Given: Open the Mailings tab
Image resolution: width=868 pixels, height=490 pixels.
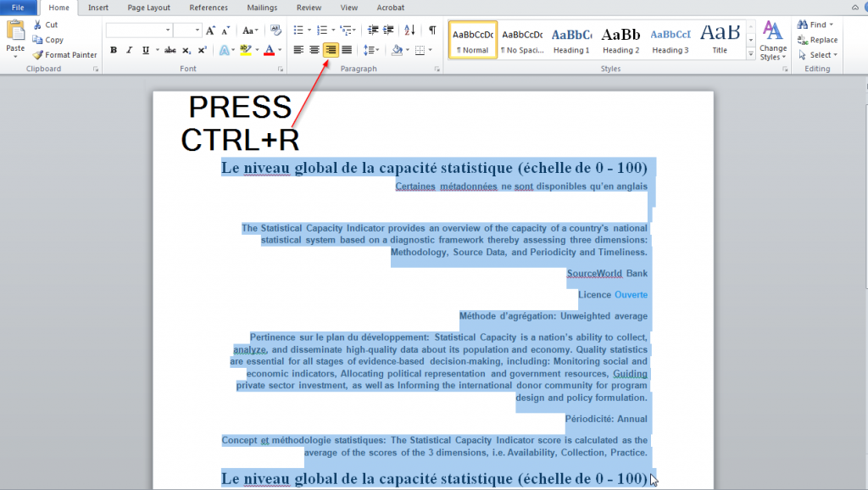Looking at the screenshot, I should (262, 8).
